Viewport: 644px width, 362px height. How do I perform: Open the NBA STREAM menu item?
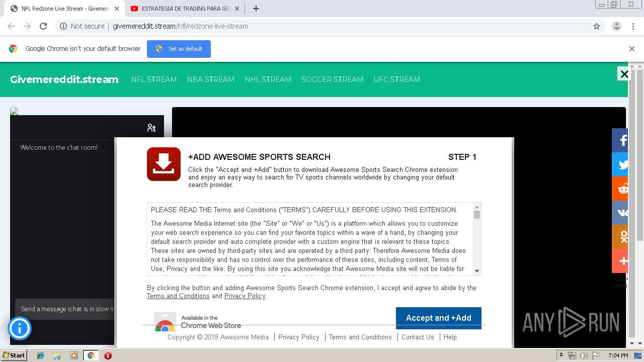[x=211, y=79]
